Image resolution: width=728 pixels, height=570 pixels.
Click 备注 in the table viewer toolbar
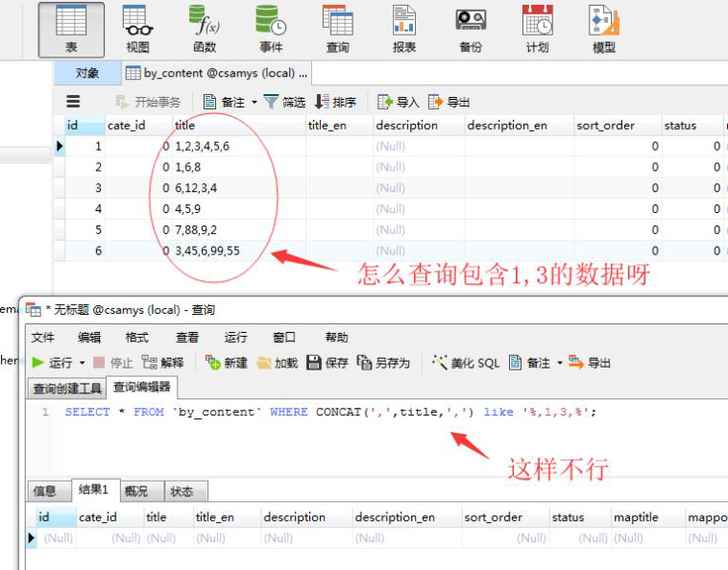224,102
